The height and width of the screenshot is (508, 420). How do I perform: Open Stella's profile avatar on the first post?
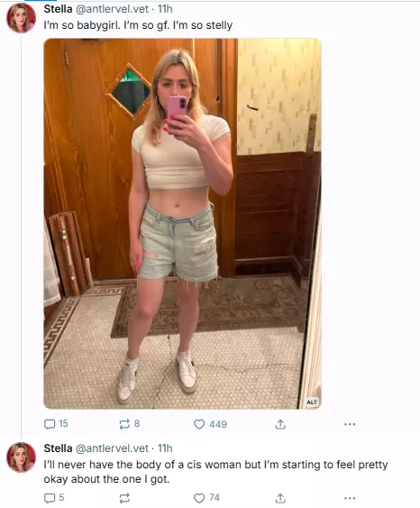21,18
